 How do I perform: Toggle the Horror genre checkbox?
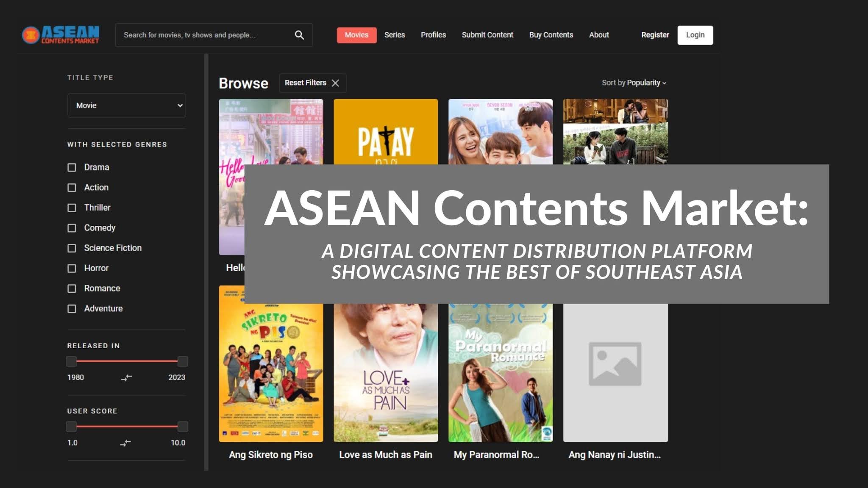(72, 269)
